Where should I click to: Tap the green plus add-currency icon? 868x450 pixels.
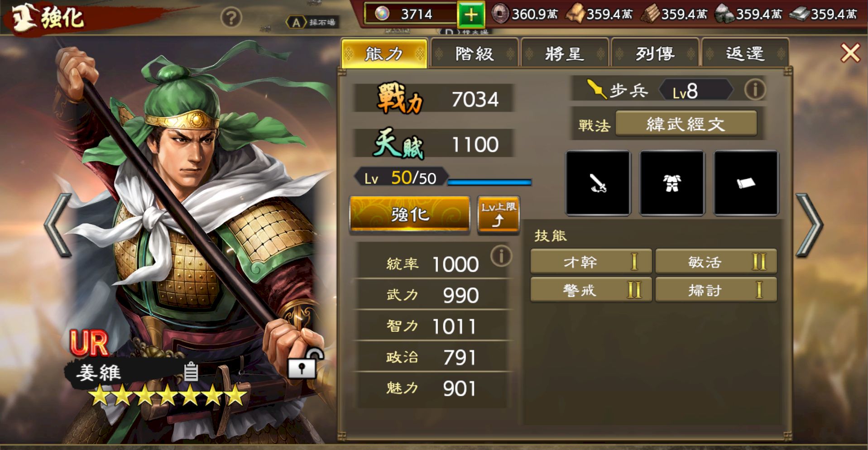coord(471,14)
